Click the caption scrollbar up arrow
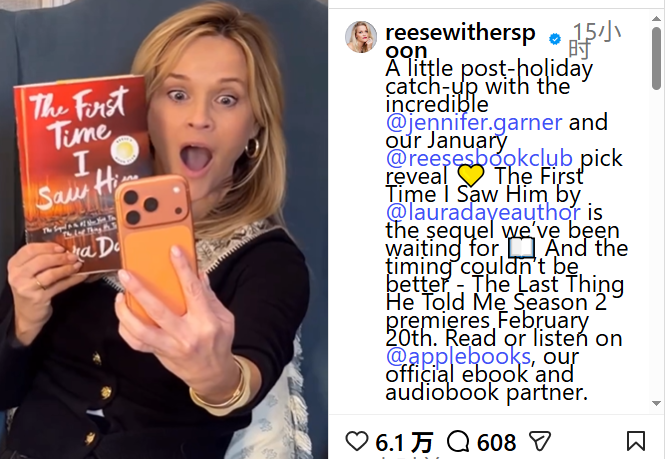 coord(656,18)
